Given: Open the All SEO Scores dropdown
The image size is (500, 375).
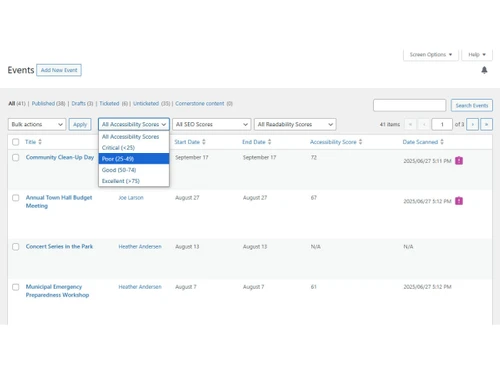Looking at the screenshot, I should pyautogui.click(x=212, y=124).
